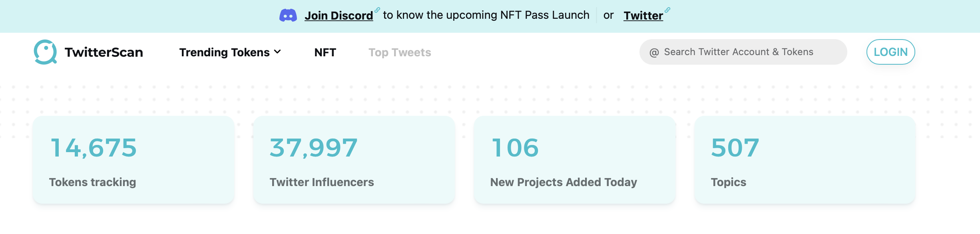Click the LOGIN button
The height and width of the screenshot is (234, 980).
890,52
